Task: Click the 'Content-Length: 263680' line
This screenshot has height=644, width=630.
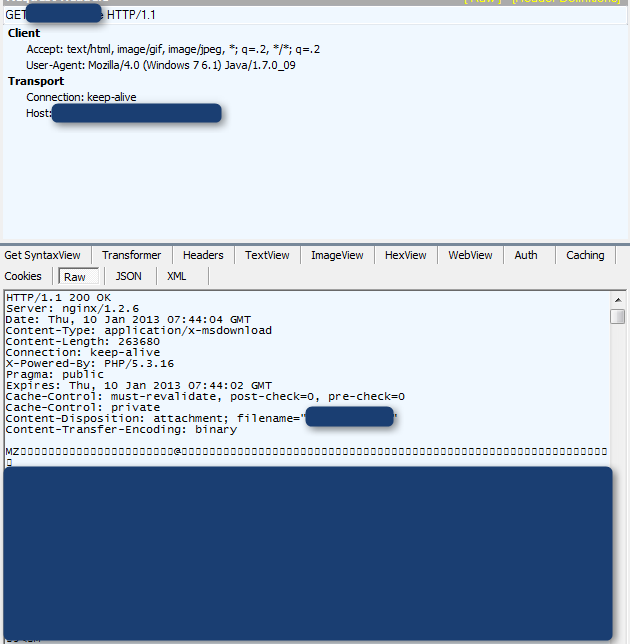Action: coord(83,342)
